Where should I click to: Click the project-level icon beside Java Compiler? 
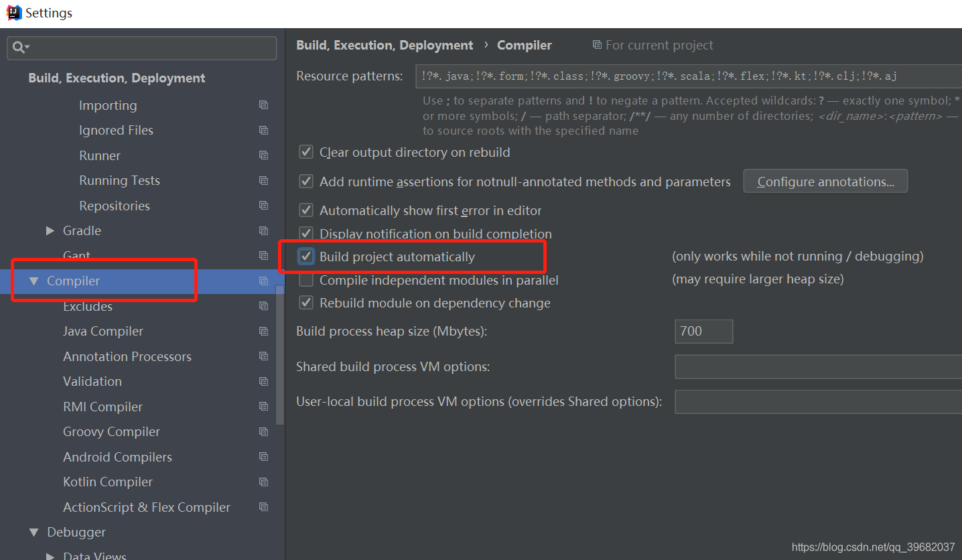coord(264,331)
